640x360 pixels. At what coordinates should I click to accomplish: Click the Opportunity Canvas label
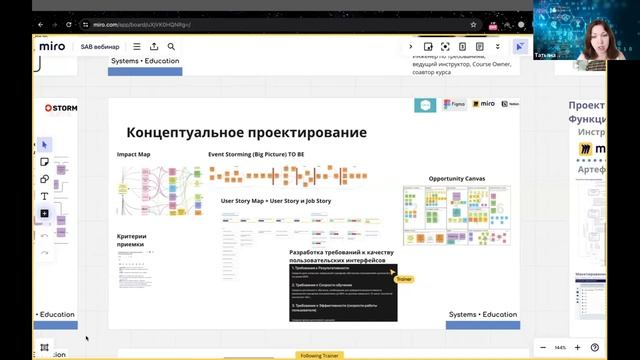pos(457,178)
